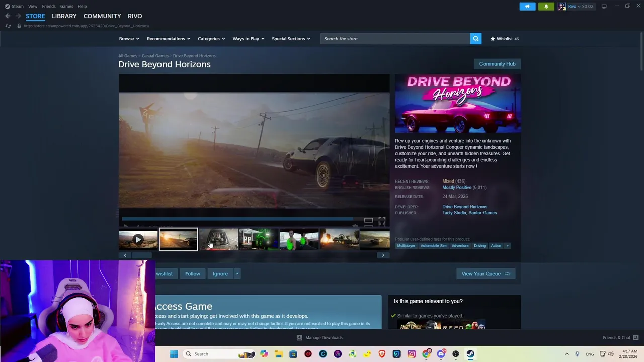644x362 pixels.
Task: Open the Wishlist link
Action: 504,39
